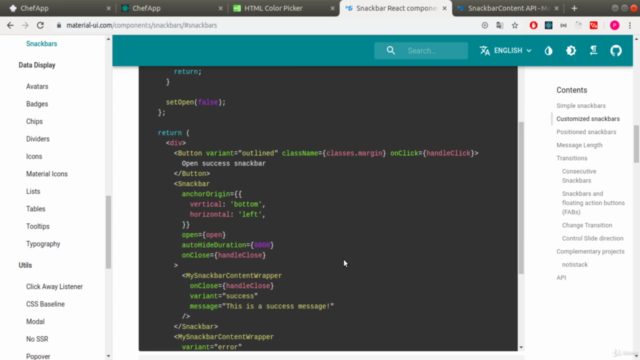The height and width of the screenshot is (360, 640).
Task: Go back with browser back arrow
Action: coord(10,25)
